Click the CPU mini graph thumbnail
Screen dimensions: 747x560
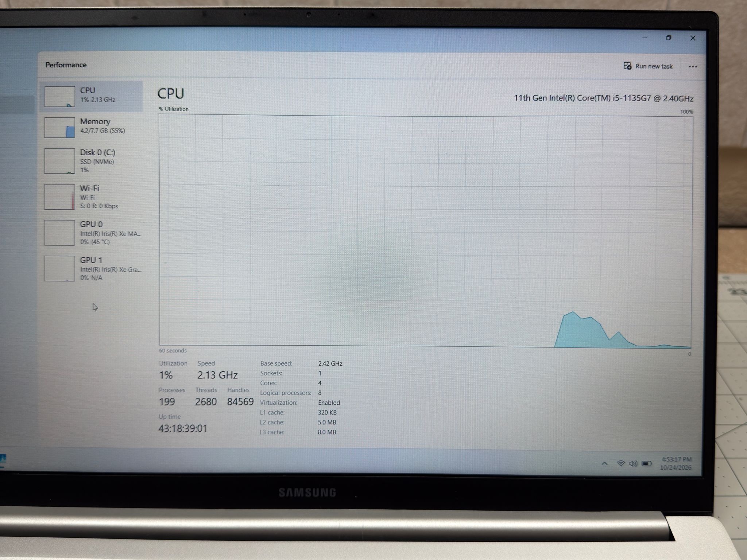pos(60,97)
